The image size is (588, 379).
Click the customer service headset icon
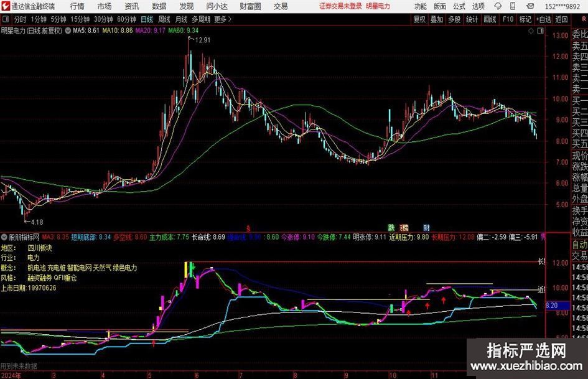click(498, 6)
